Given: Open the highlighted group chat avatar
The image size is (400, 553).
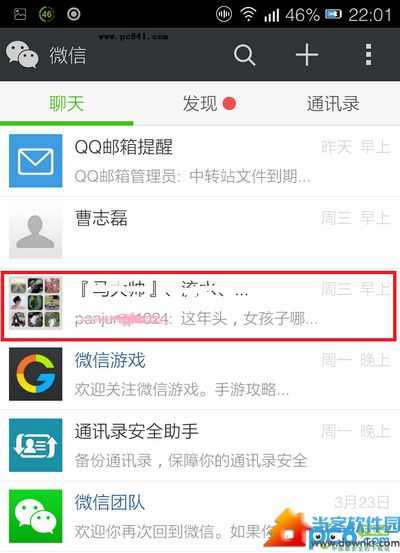Looking at the screenshot, I should [x=35, y=303].
